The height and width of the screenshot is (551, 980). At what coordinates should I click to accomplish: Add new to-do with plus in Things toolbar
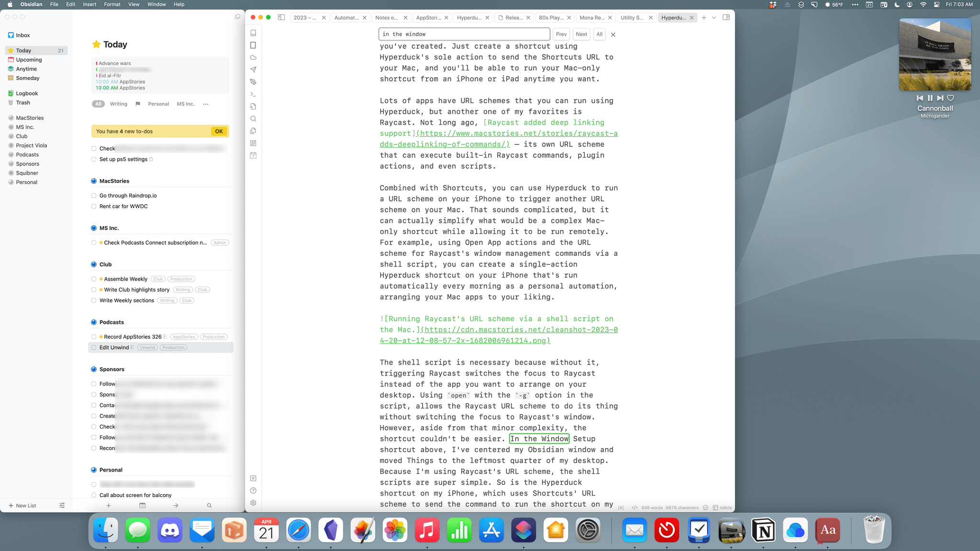click(x=109, y=505)
